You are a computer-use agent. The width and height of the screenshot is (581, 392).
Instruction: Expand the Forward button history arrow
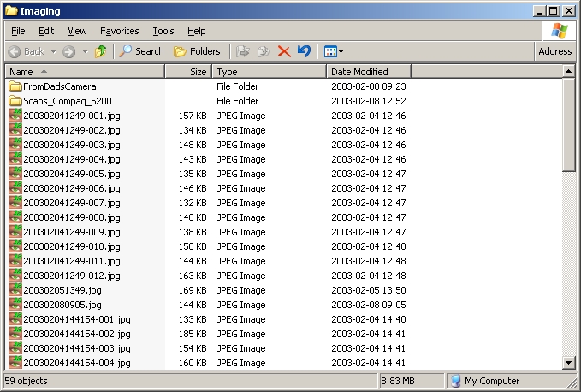click(85, 51)
